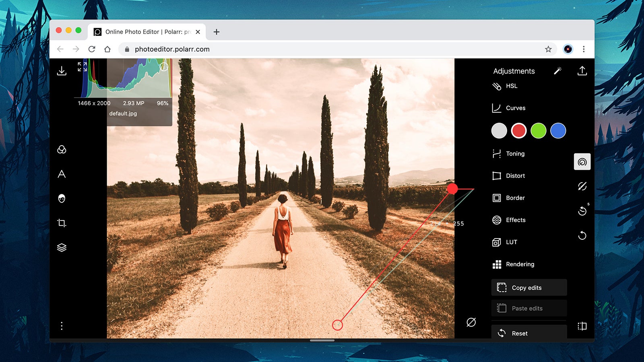Toggle the before/after comparison view
Screen dimensions: 644x362
click(x=582, y=326)
